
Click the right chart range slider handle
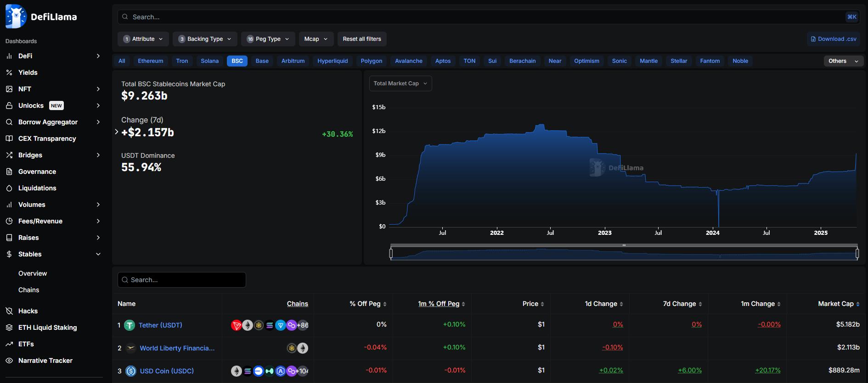[x=857, y=253]
